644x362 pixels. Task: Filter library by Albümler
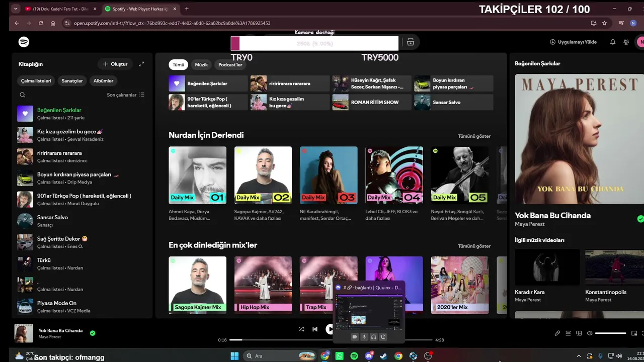click(x=103, y=81)
